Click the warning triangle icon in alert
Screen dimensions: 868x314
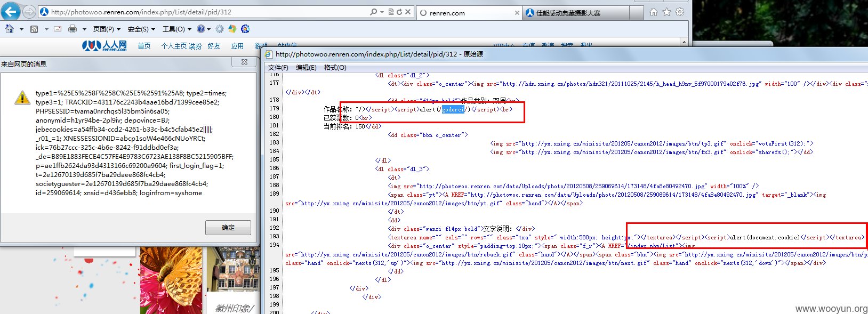tap(22, 97)
